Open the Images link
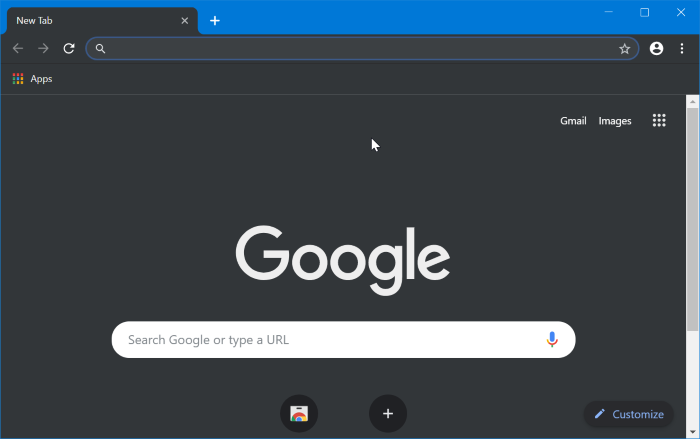Image resolution: width=700 pixels, height=439 pixels. coord(615,121)
